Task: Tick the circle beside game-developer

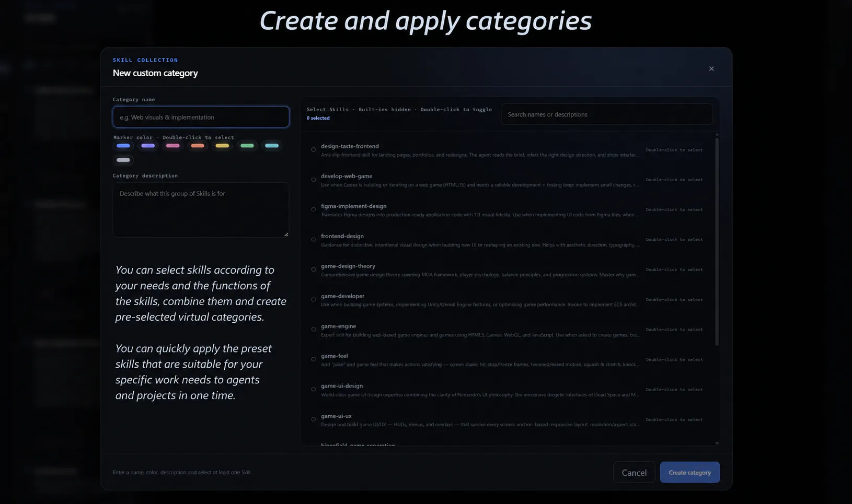Action: [x=314, y=300]
